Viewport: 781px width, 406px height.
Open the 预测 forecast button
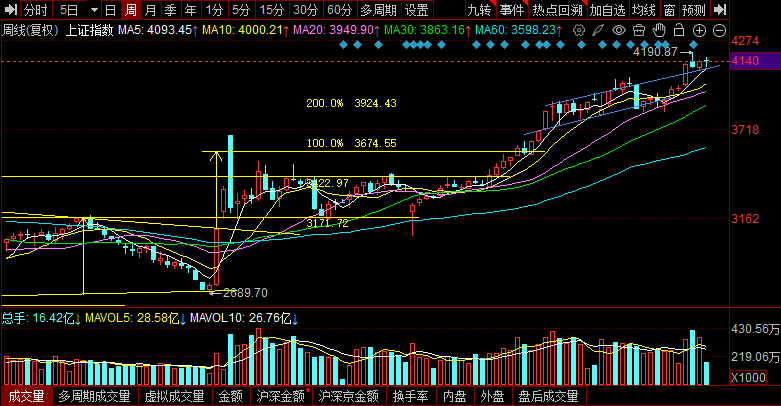coord(694,10)
